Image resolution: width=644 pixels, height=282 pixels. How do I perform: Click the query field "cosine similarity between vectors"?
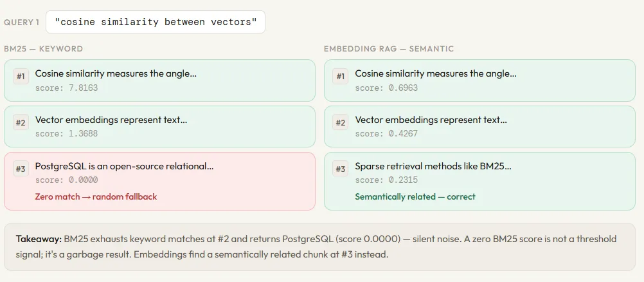(156, 22)
